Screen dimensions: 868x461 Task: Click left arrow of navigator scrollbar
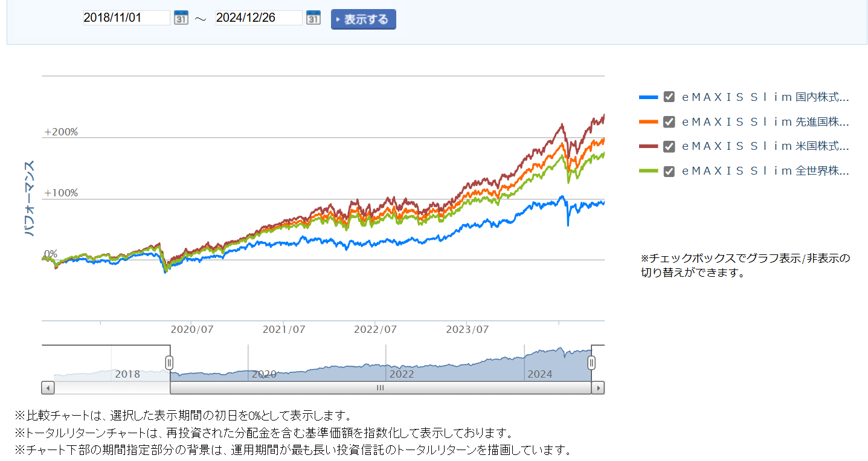click(x=48, y=388)
